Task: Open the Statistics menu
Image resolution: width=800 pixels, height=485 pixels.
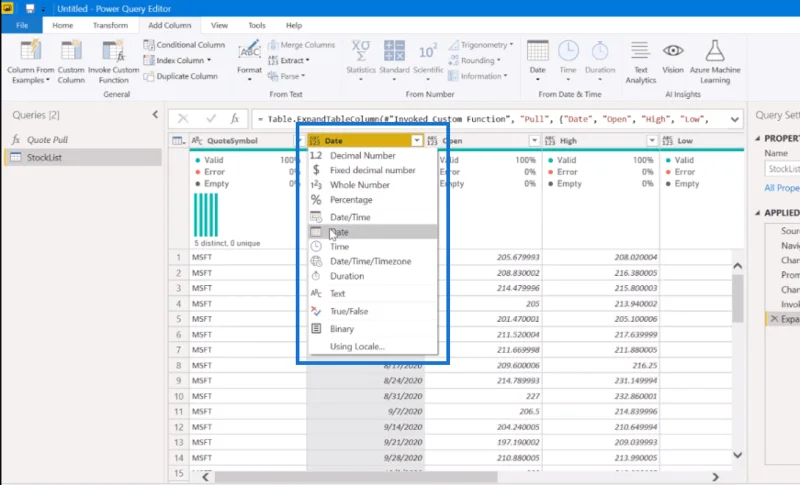Action: coord(361,61)
